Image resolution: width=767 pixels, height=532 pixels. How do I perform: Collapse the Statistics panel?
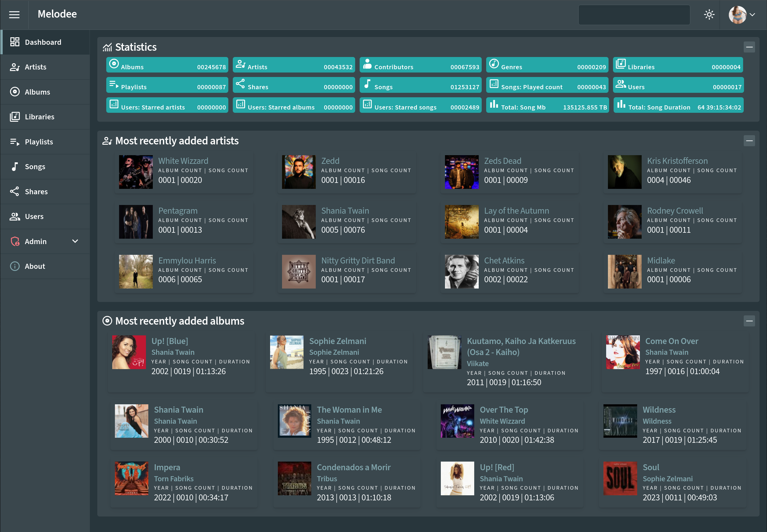(x=749, y=47)
